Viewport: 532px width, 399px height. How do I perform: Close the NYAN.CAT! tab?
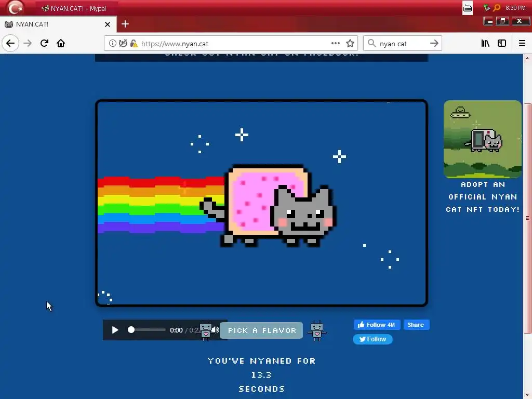[108, 24]
